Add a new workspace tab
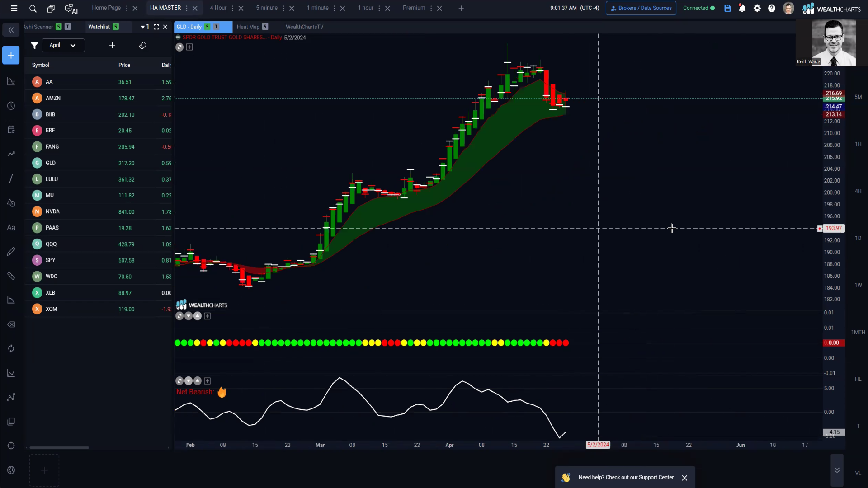The height and width of the screenshot is (488, 868). (x=461, y=8)
